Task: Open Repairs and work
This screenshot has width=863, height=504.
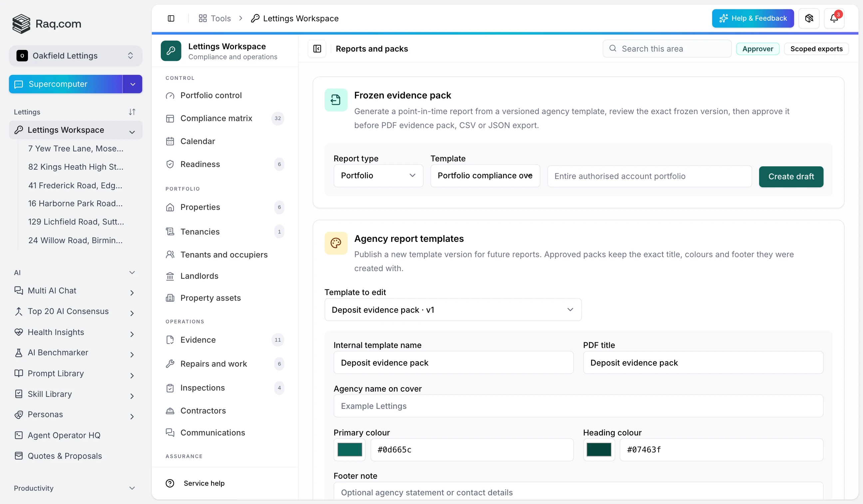Action: tap(225, 364)
